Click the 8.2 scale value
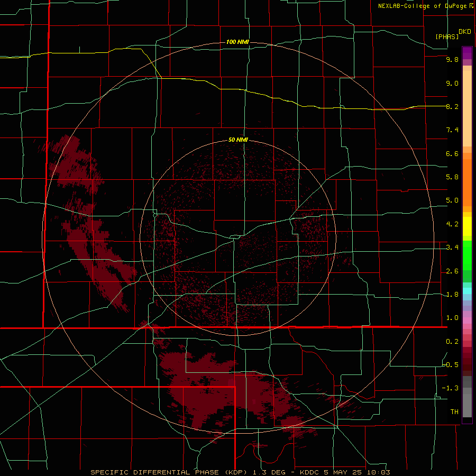Viewport: 476px width, 476px height. pos(452,106)
